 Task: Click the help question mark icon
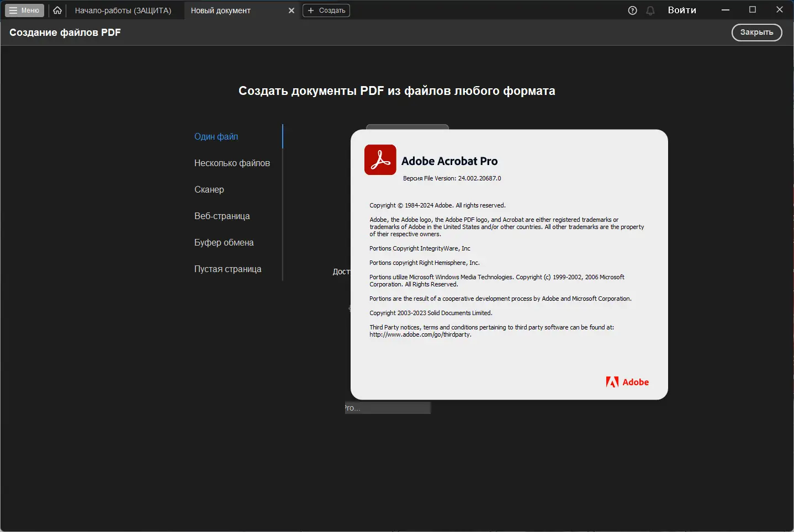coord(632,10)
